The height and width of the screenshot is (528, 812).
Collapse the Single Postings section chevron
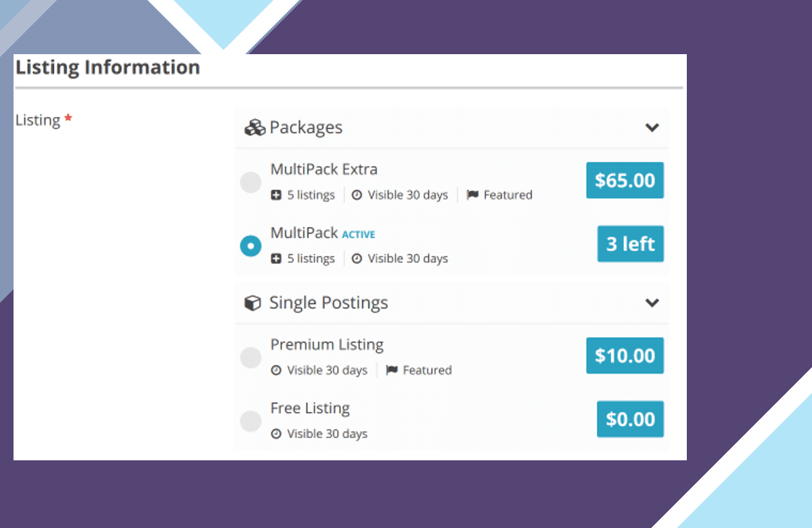[x=652, y=303]
